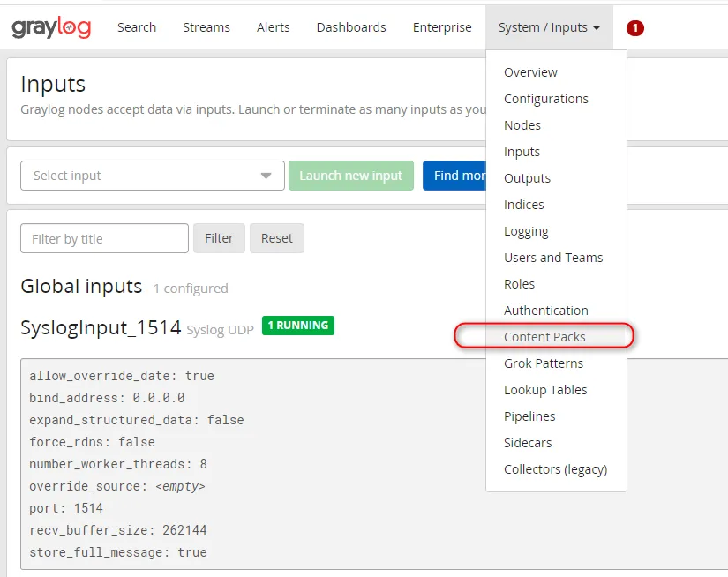Click the "store_full_message: true" line
Screen dimensions: 728x577
[x=118, y=552]
